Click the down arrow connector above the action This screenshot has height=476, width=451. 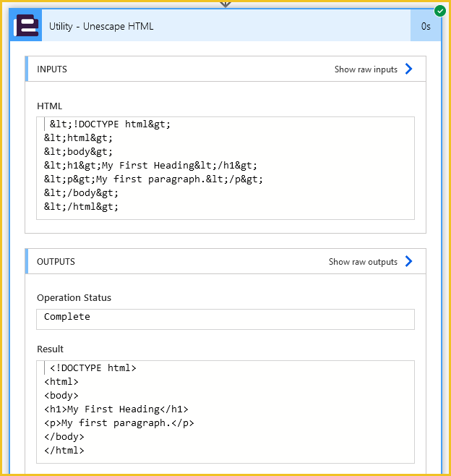[x=225, y=4]
